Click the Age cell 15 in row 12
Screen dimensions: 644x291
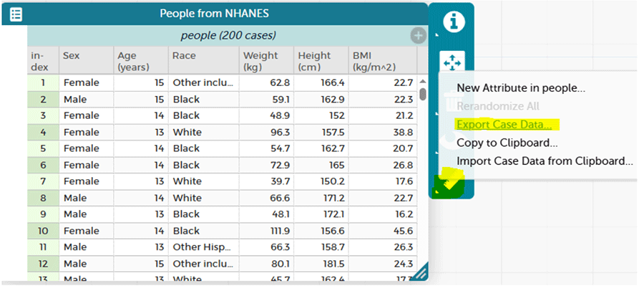tap(141, 264)
